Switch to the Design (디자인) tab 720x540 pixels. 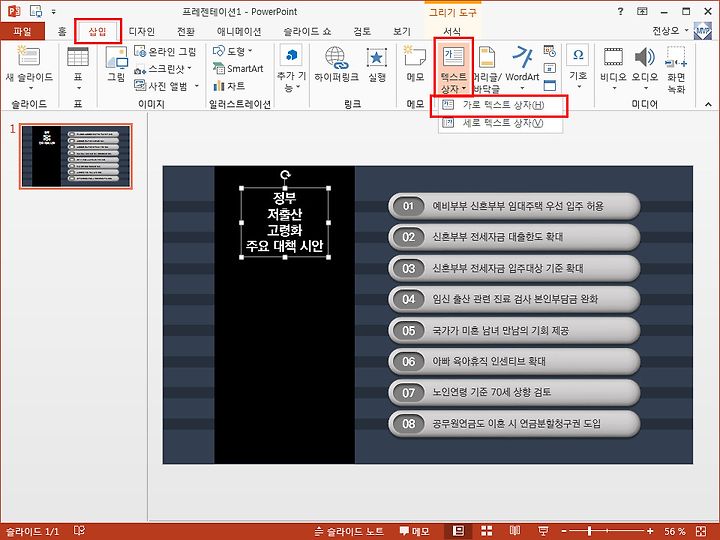pyautogui.click(x=141, y=31)
